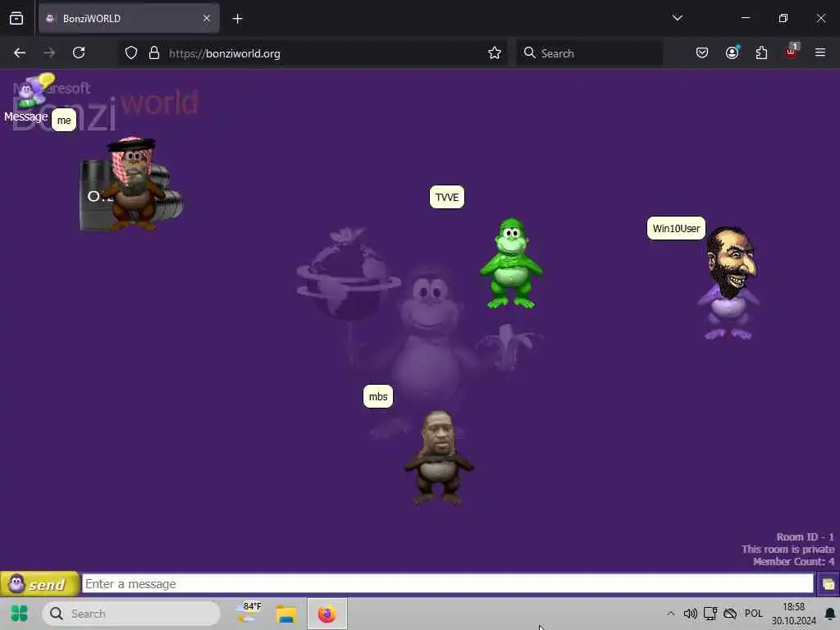This screenshot has width=840, height=630.
Task: Expand the list all tabs dropdown
Action: tap(677, 18)
